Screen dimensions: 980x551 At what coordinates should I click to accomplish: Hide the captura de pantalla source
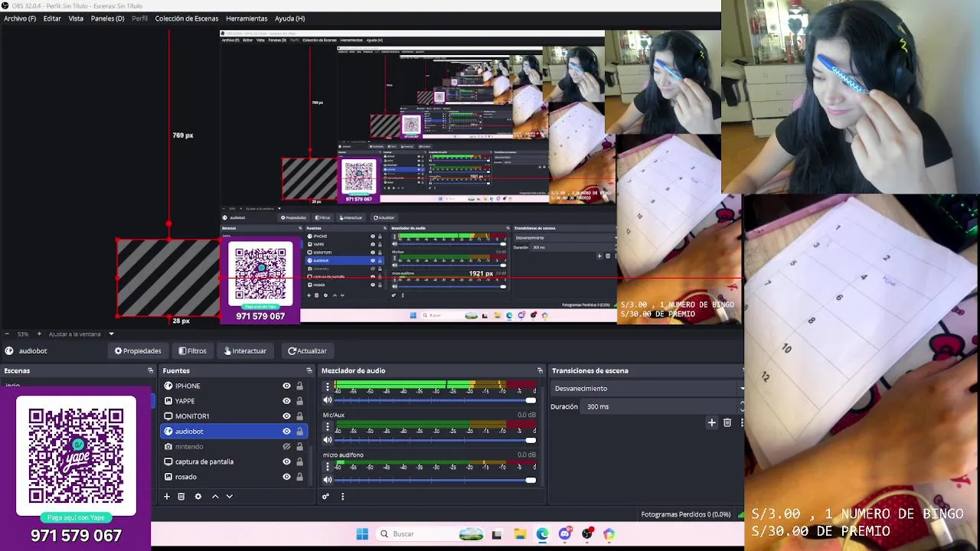point(286,461)
